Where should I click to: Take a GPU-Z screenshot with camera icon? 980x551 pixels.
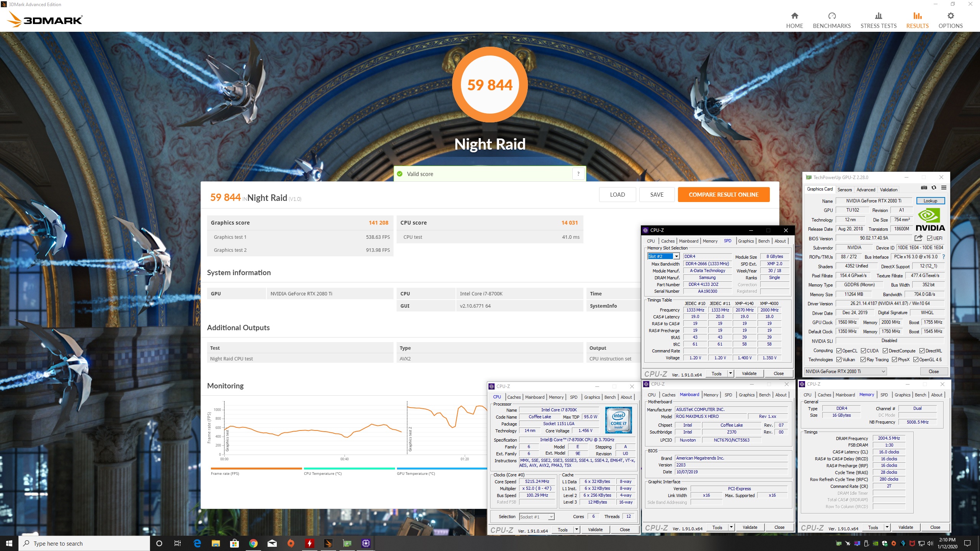[924, 188]
